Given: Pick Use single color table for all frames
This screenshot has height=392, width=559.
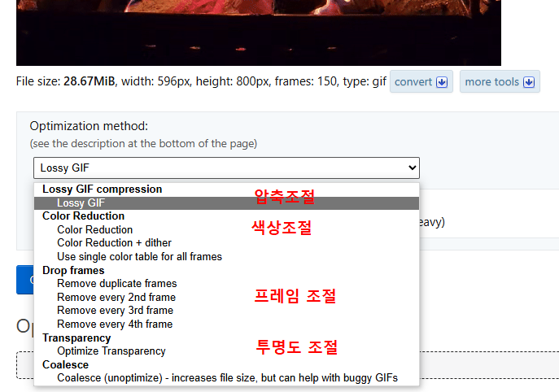Looking at the screenshot, I should pyautogui.click(x=226, y=256).
